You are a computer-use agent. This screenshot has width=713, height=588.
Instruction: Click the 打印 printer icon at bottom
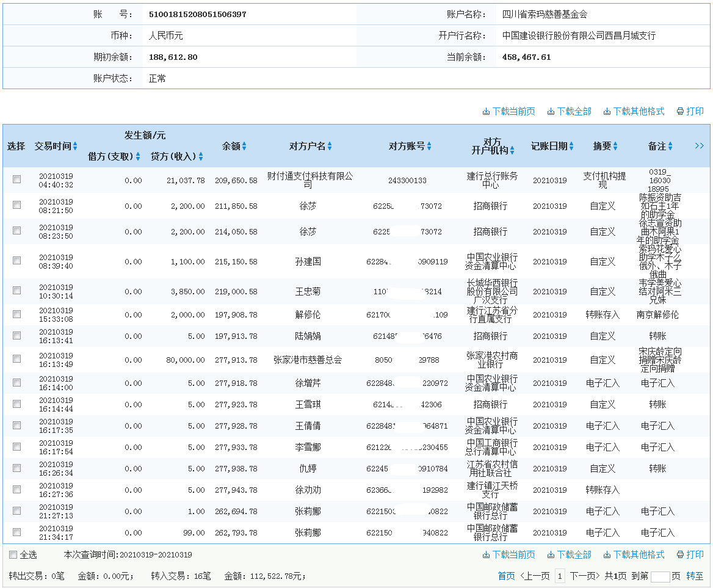[x=679, y=554]
